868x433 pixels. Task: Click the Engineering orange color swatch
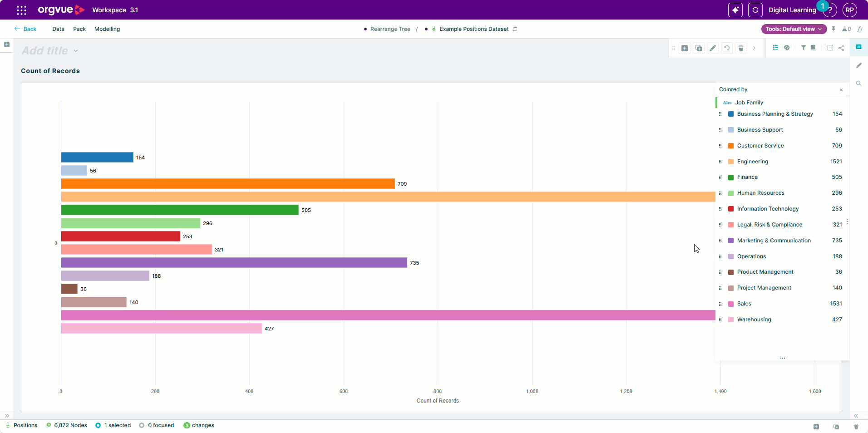(731, 162)
